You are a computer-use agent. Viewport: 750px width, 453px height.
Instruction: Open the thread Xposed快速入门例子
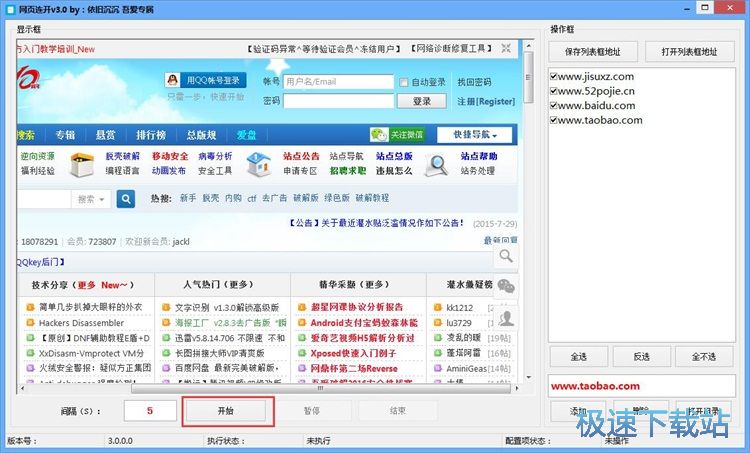tap(353, 354)
